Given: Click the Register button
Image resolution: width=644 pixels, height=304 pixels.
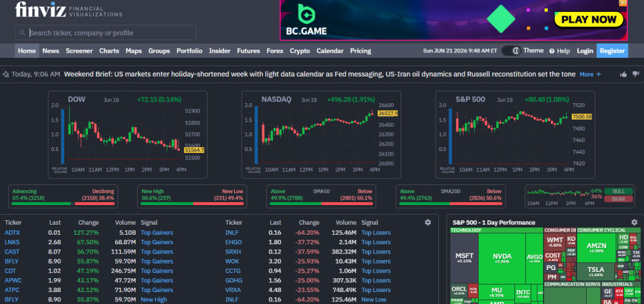Looking at the screenshot, I should 613,51.
